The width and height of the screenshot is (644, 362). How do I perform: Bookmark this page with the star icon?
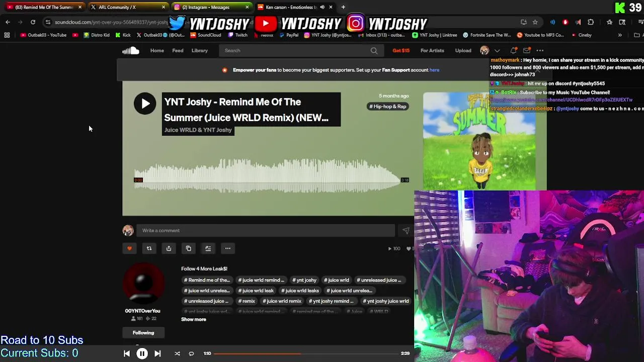coord(535,22)
